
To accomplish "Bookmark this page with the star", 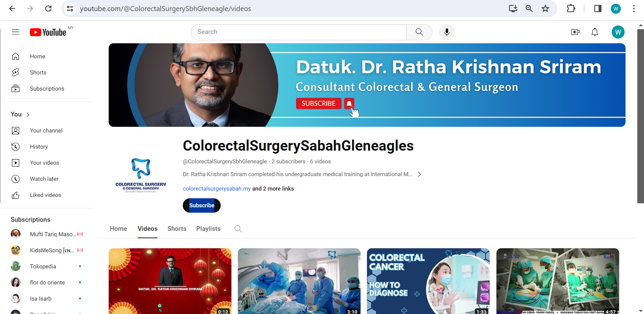I will (545, 8).
